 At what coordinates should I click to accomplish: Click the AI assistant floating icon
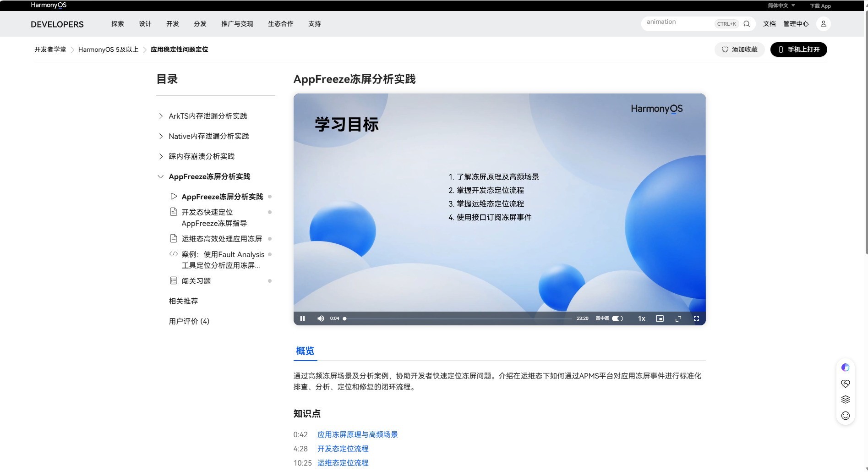click(x=846, y=368)
